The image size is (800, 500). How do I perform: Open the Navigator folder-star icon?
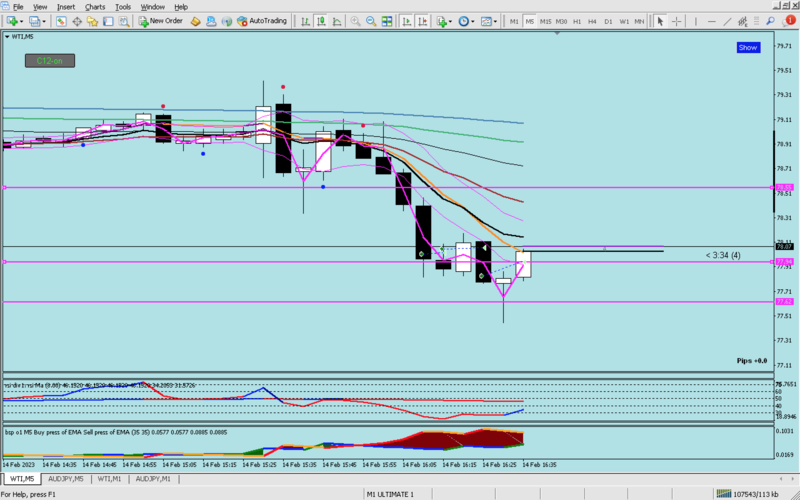point(92,21)
